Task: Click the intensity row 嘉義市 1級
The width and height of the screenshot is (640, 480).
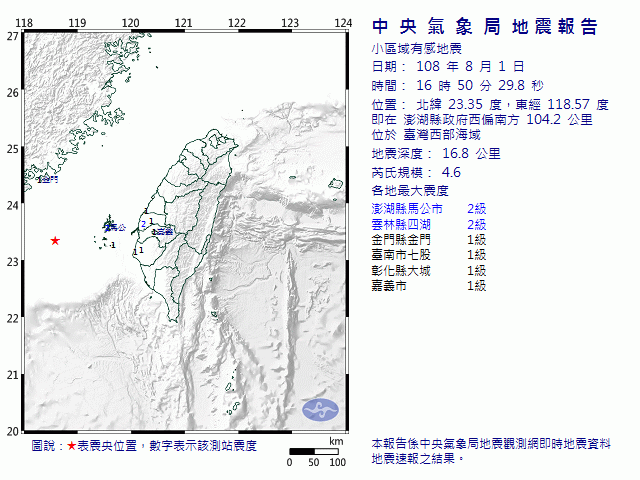Action: tap(429, 286)
